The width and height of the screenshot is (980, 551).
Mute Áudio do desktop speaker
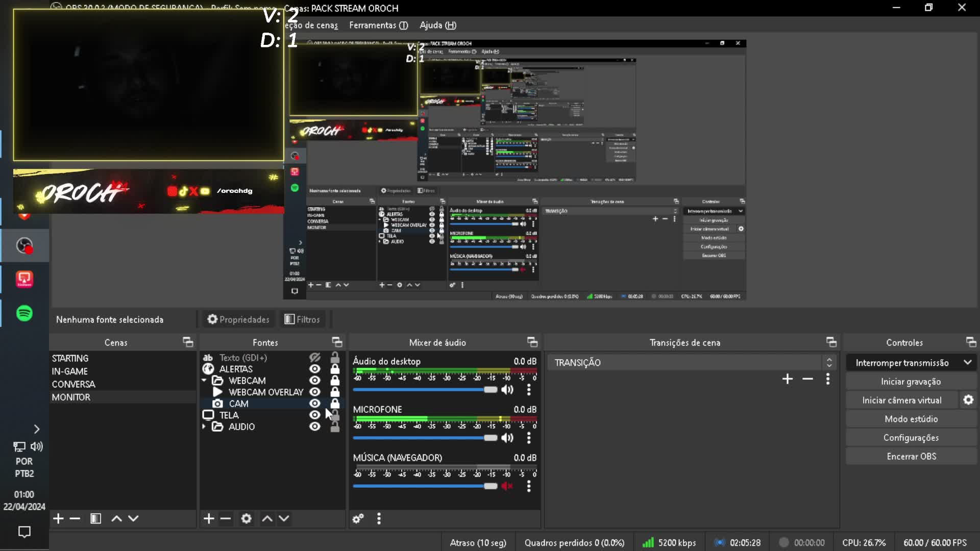[507, 390]
